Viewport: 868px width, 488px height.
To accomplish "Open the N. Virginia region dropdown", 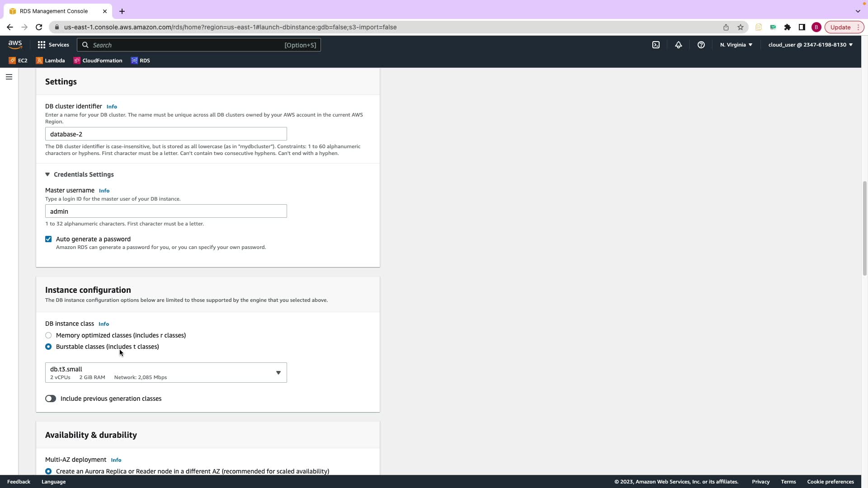I will 736,45.
